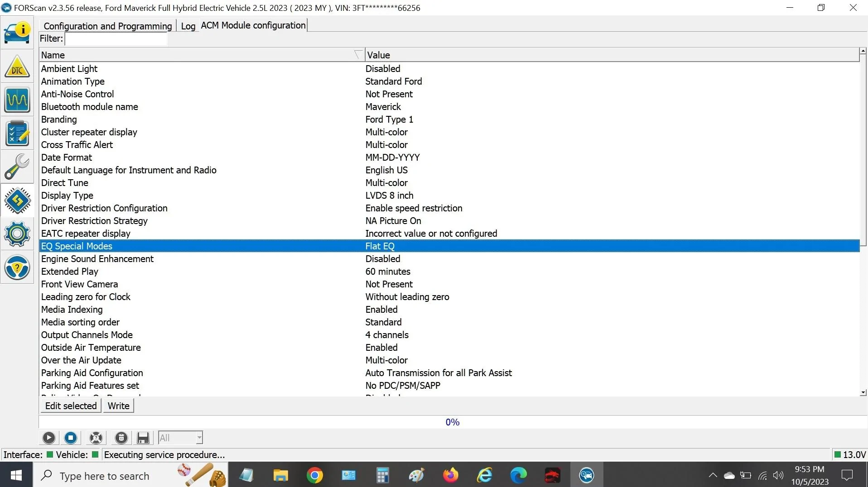Viewport: 868px width, 487px height.
Task: Select the Animation Type row
Action: pos(449,81)
